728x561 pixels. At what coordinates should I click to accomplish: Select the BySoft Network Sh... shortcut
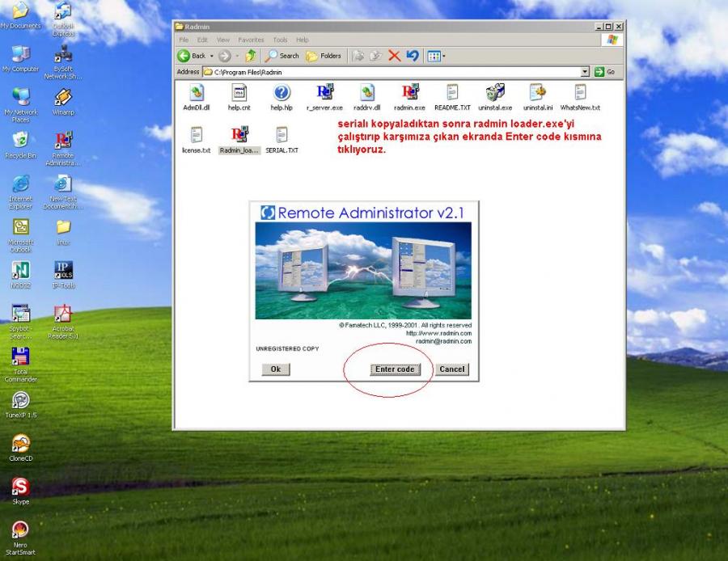point(63,61)
